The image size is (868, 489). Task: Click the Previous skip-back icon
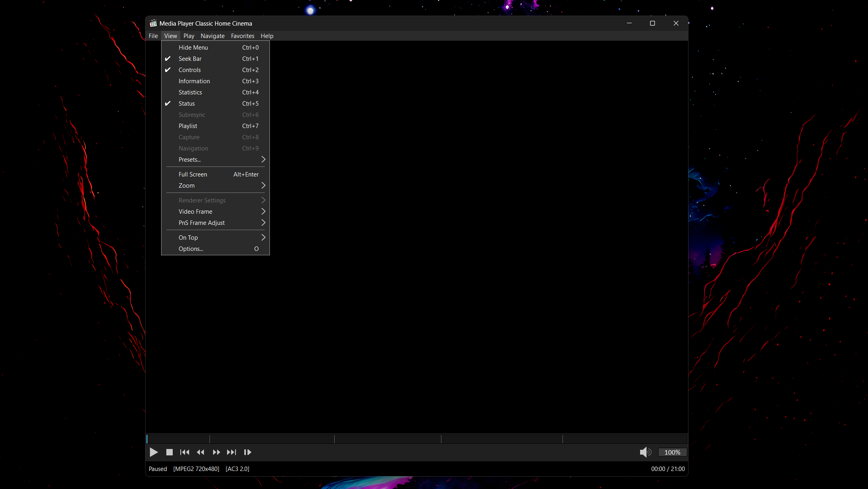tap(185, 452)
